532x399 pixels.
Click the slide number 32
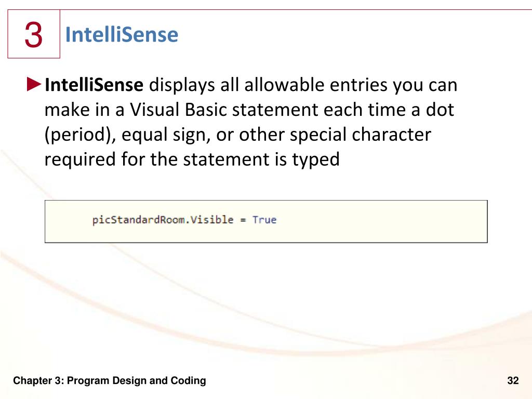[x=513, y=380]
